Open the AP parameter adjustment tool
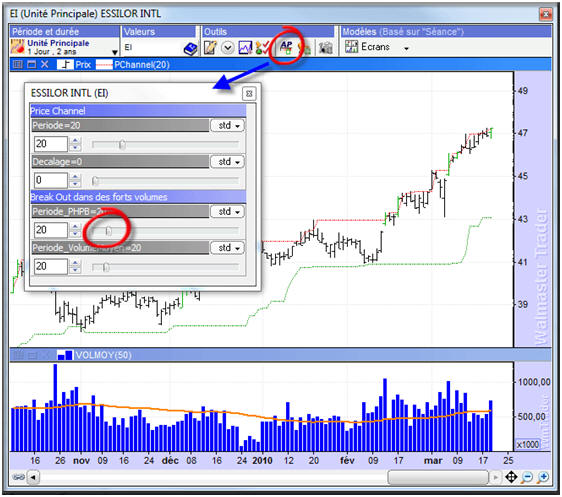 [x=286, y=47]
